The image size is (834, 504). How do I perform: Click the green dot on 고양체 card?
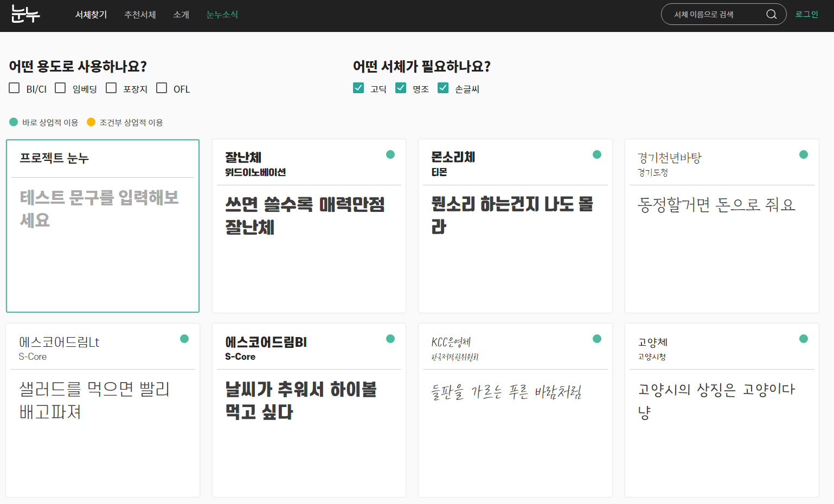804,339
